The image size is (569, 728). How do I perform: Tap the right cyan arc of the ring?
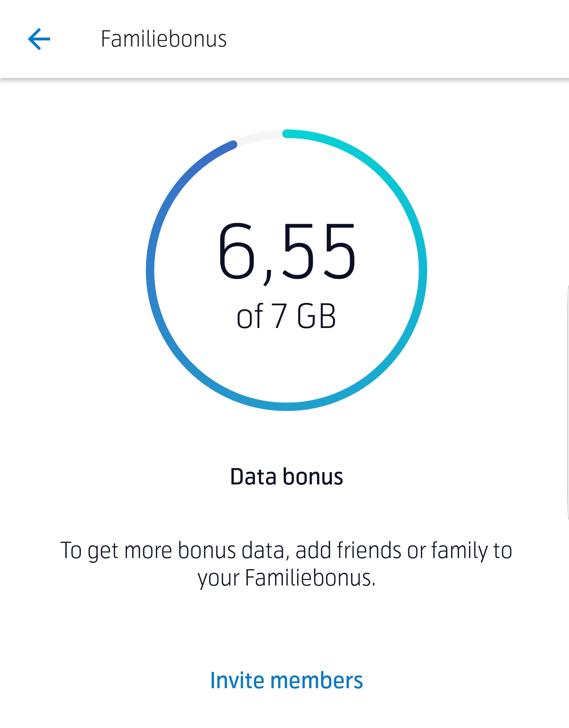click(x=423, y=270)
